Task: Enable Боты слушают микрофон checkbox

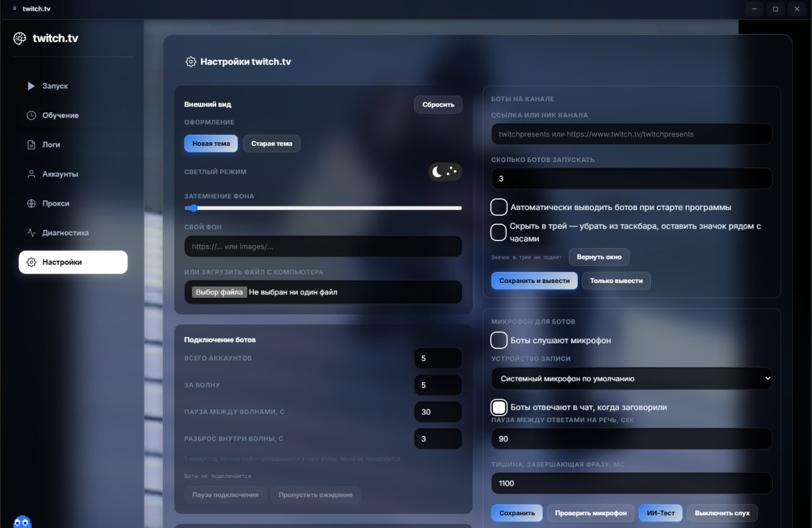Action: (x=499, y=340)
